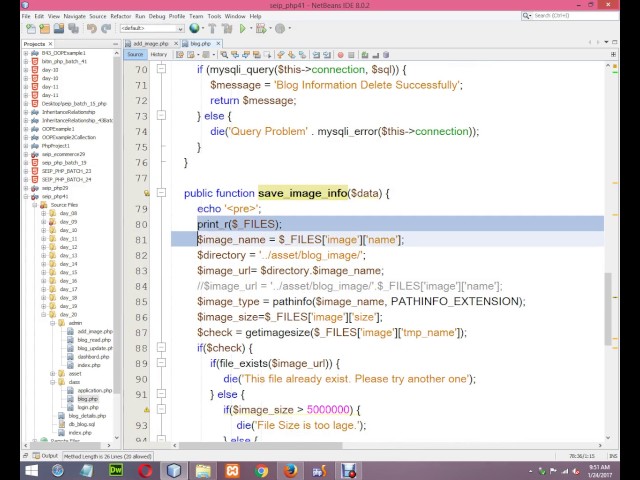Image resolution: width=640 pixels, height=480 pixels.
Task: Click the warning icon beside if($image_size line
Action: point(147,409)
